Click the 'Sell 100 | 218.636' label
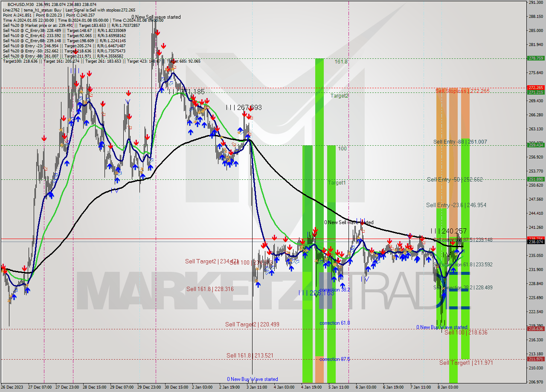This screenshot has width=546, height=392. (x=466, y=332)
